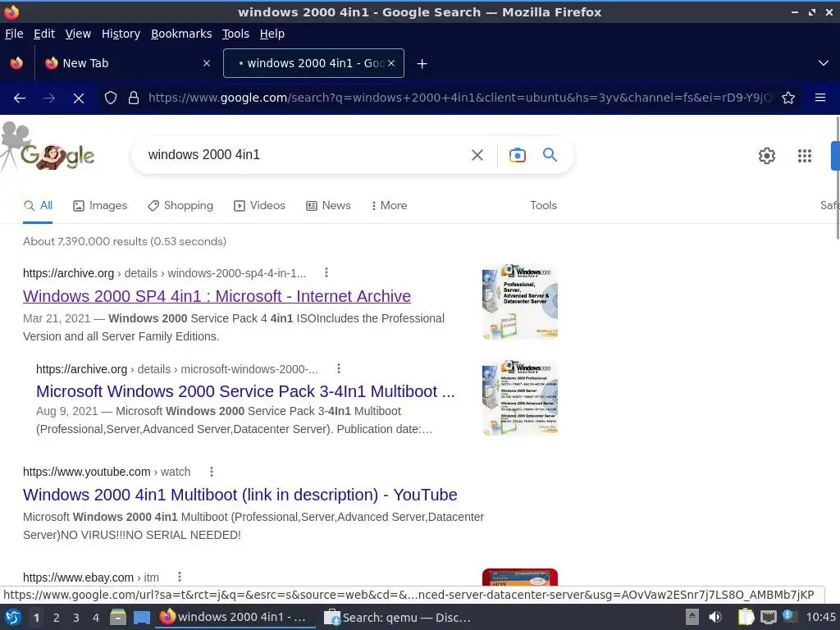Open Google search Tools options
The width and height of the screenshot is (840, 630).
(x=543, y=206)
